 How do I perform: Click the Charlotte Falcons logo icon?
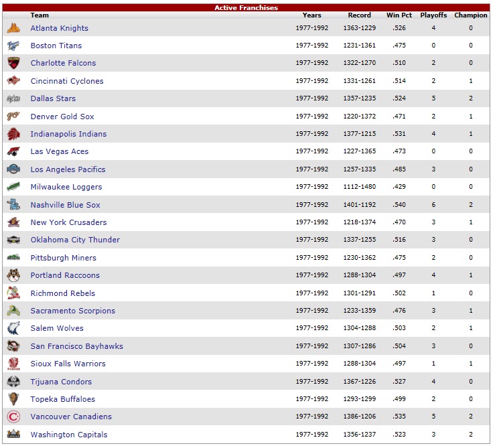(x=13, y=63)
